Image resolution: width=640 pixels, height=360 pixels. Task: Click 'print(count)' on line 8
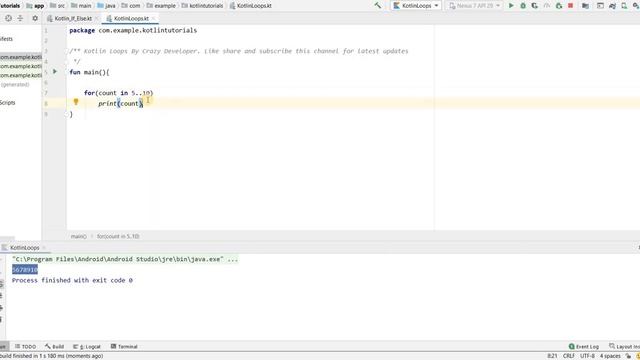(x=121, y=104)
